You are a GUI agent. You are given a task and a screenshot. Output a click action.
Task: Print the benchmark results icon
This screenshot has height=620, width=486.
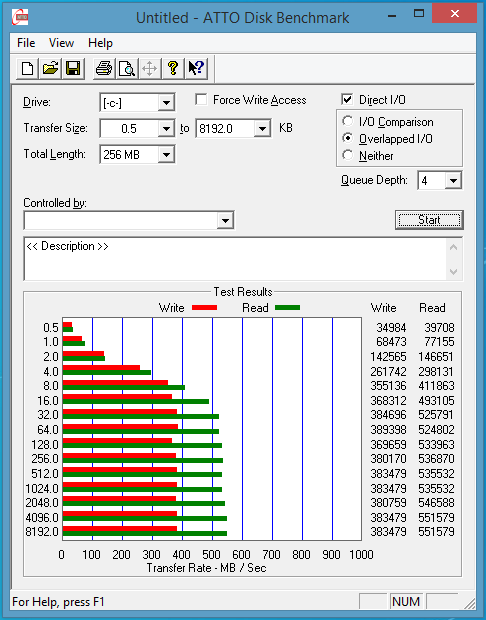104,68
